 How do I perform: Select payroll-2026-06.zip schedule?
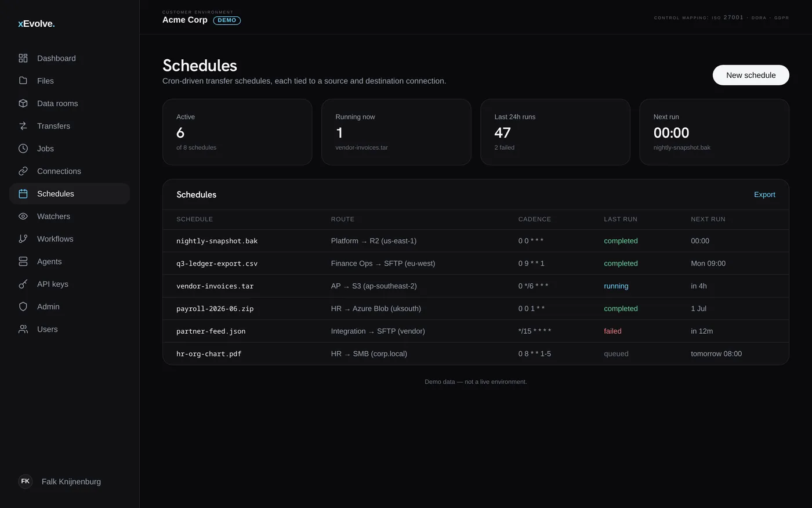215,309
